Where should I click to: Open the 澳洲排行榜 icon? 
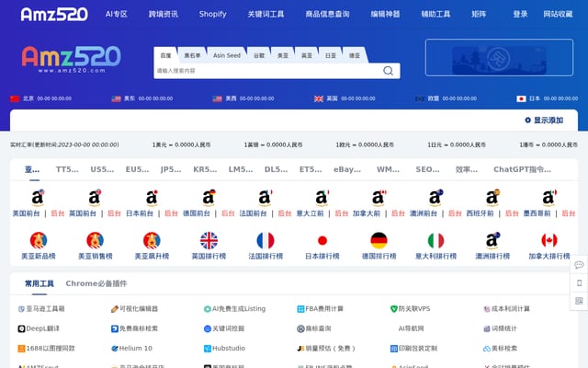coord(492,241)
